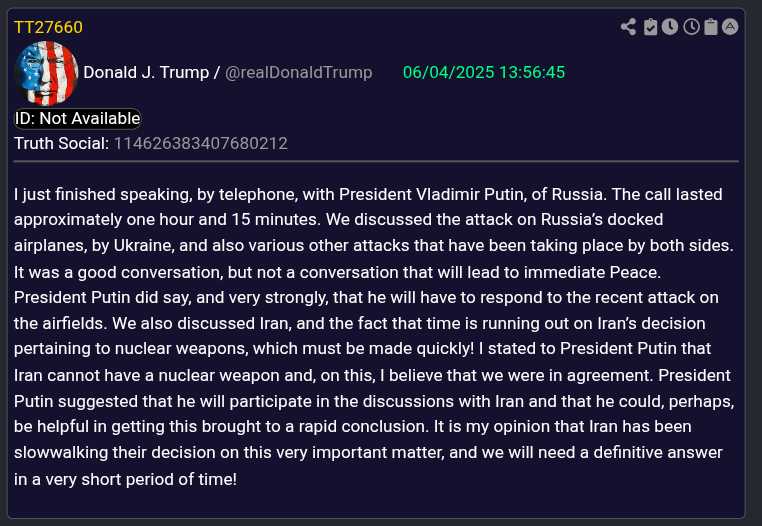Image resolution: width=762 pixels, height=526 pixels.
Task: Click the post's opening line 'I just finished speaking'
Action: pos(97,193)
